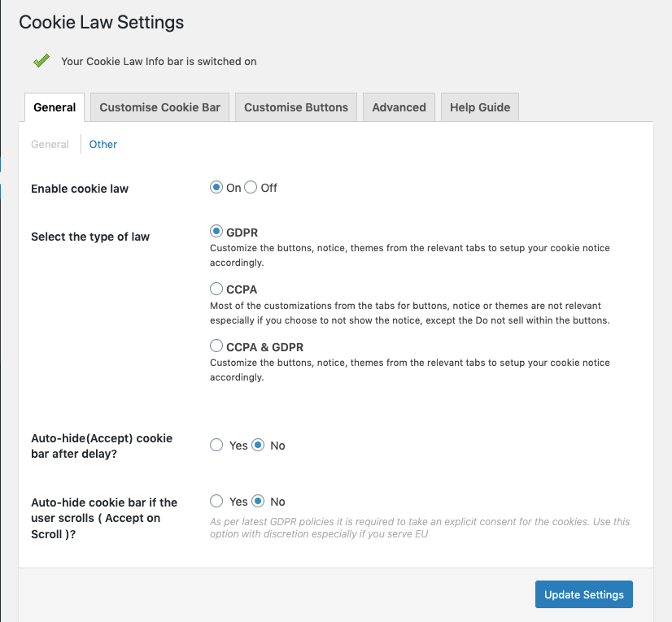
Task: Select the General main tab
Action: coord(55,107)
